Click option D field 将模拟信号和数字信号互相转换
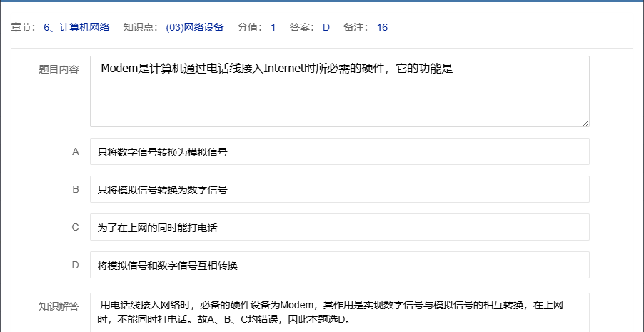This screenshot has width=644, height=332. [x=339, y=265]
